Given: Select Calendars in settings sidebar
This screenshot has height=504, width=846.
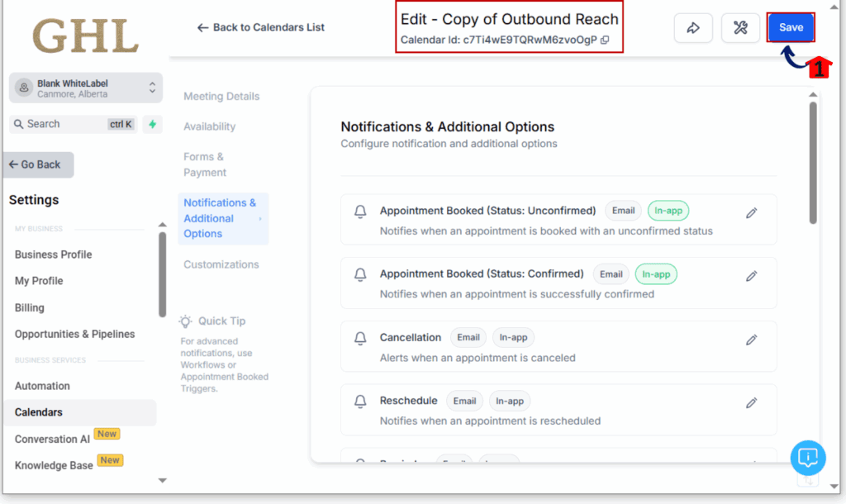Looking at the screenshot, I should [x=80, y=412].
